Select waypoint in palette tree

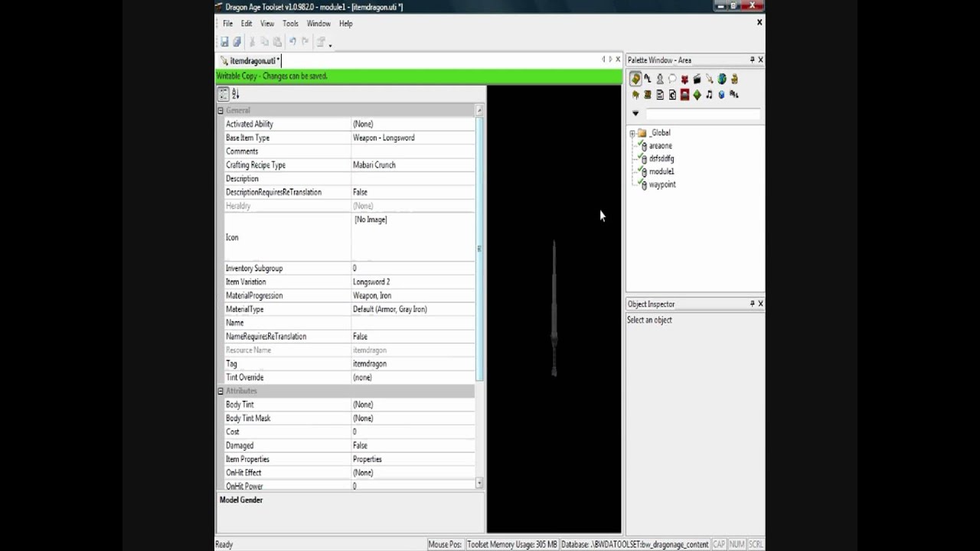[662, 185]
